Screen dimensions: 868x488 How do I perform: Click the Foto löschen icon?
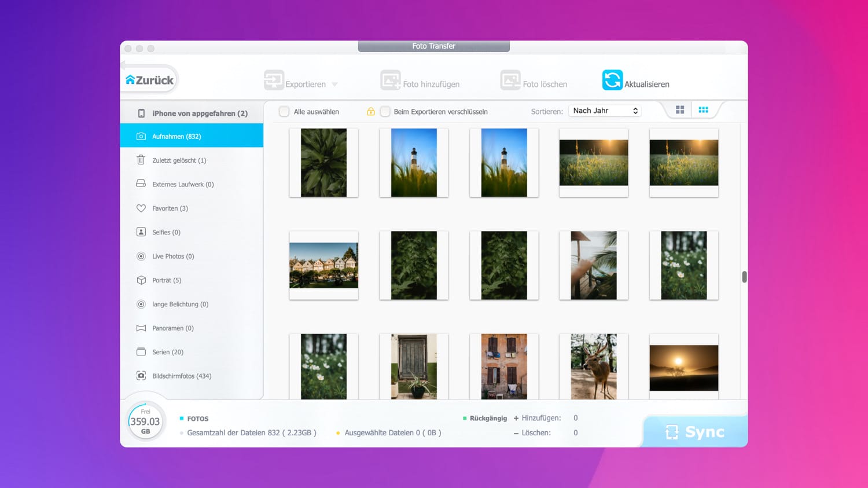510,80
